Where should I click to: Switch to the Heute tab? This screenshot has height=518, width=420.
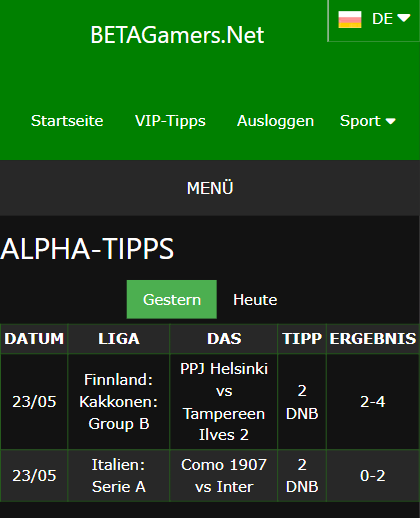[255, 299]
